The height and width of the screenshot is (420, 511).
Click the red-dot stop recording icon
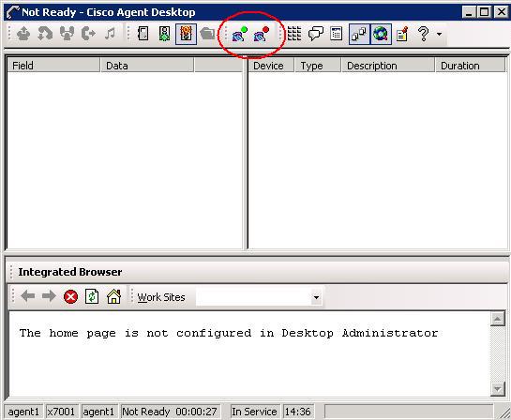[x=261, y=34]
